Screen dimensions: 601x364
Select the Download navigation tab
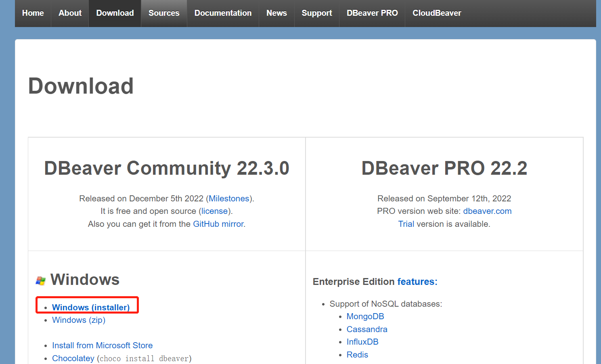coord(115,13)
